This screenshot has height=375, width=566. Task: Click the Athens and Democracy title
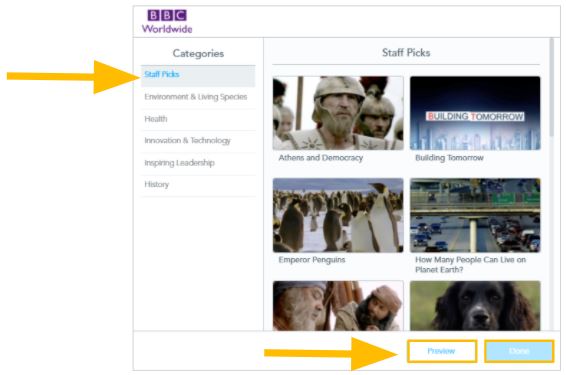point(321,158)
